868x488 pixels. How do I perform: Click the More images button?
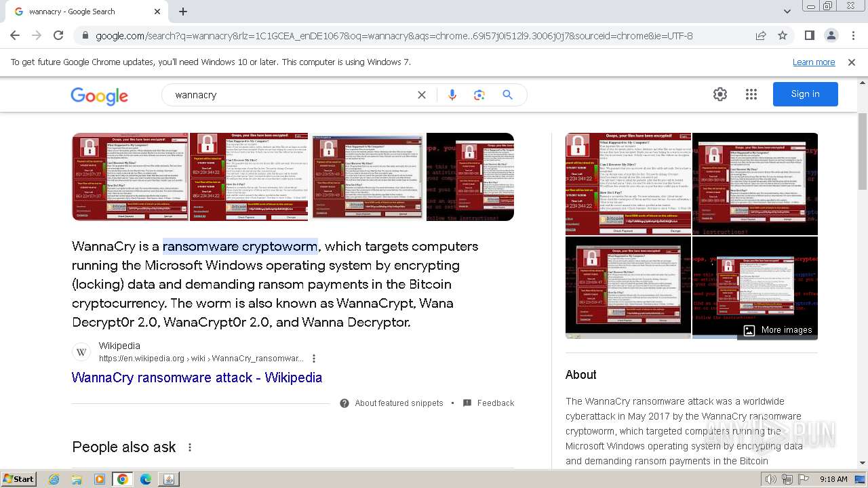(x=777, y=330)
